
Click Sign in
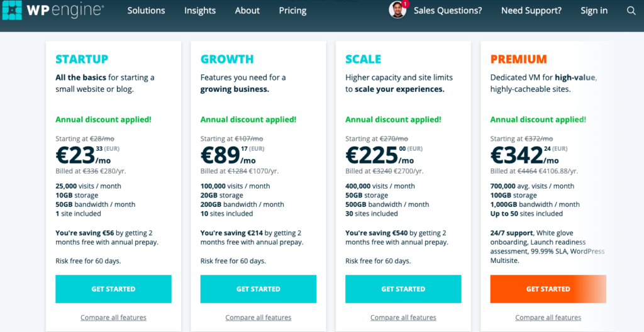pos(594,11)
